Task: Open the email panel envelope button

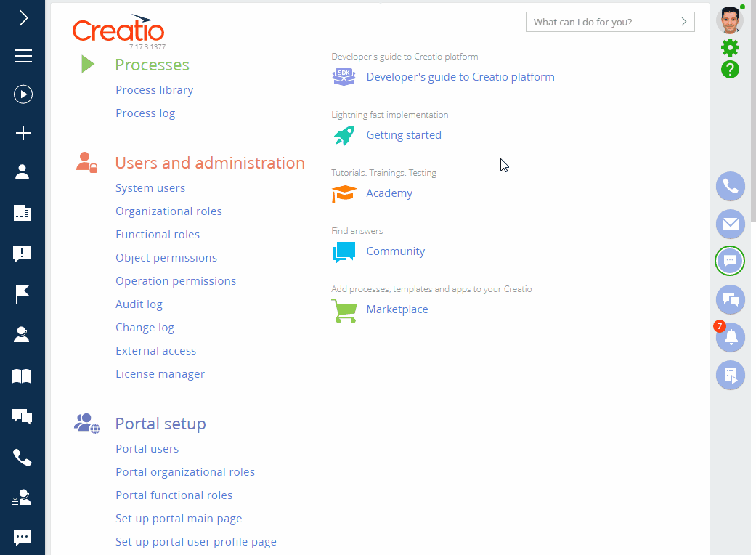Action: click(x=731, y=224)
